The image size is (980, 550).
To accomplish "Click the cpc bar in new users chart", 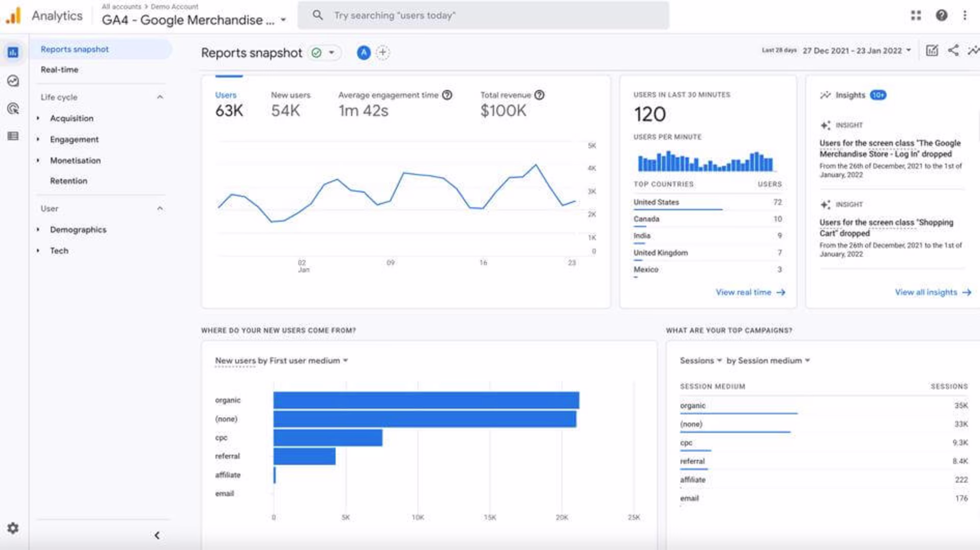I will point(328,438).
